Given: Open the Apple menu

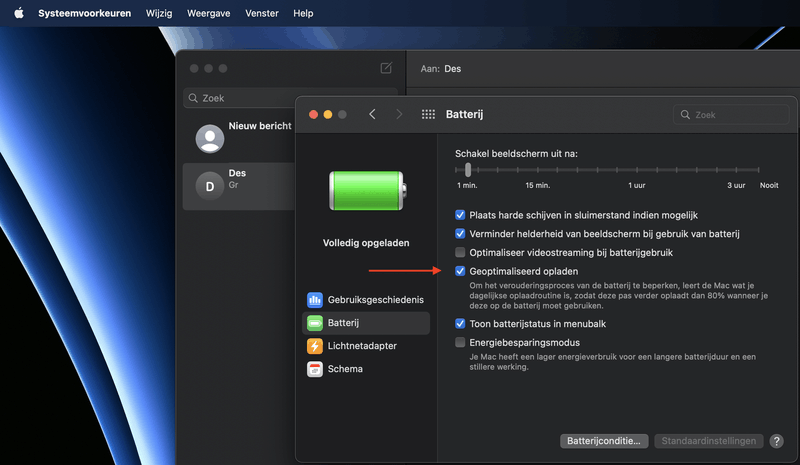Looking at the screenshot, I should pos(19,13).
